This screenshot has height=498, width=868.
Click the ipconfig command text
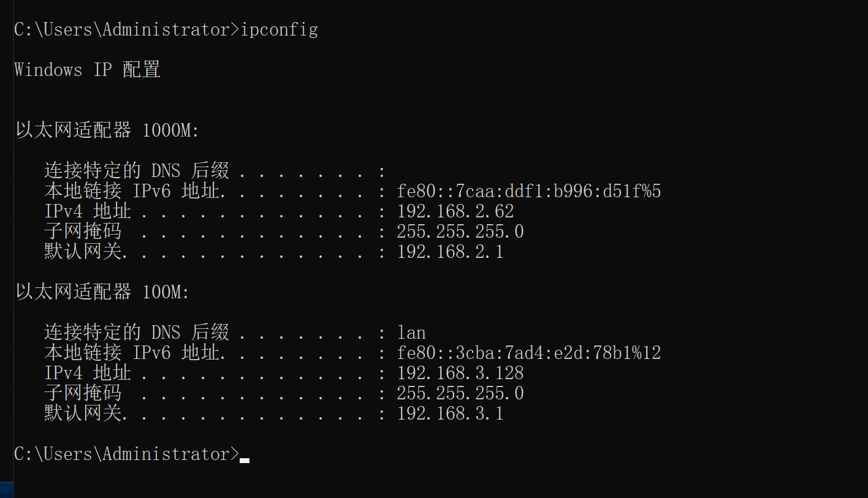tap(279, 30)
